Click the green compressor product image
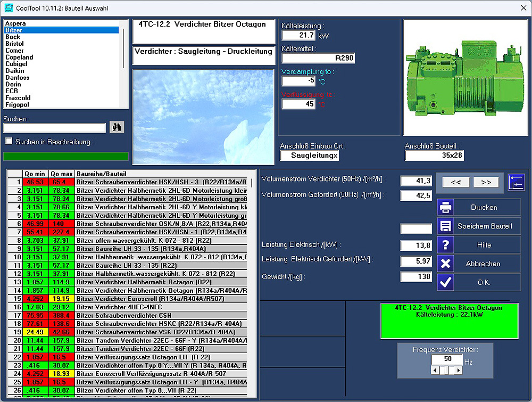The width and height of the screenshot is (532, 402). coord(465,78)
